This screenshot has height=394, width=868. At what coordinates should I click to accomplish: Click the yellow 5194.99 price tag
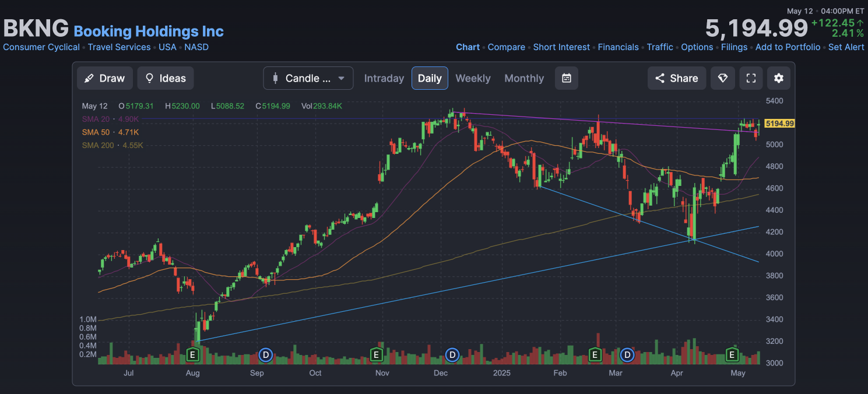pyautogui.click(x=780, y=124)
